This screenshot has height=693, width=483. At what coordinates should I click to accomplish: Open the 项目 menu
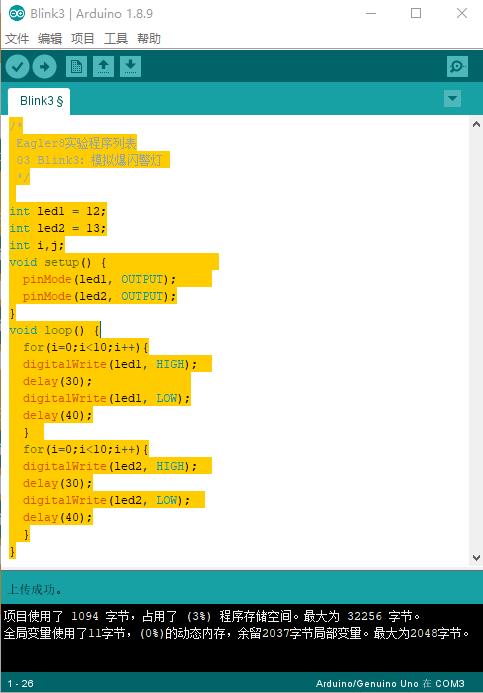pyautogui.click(x=83, y=39)
